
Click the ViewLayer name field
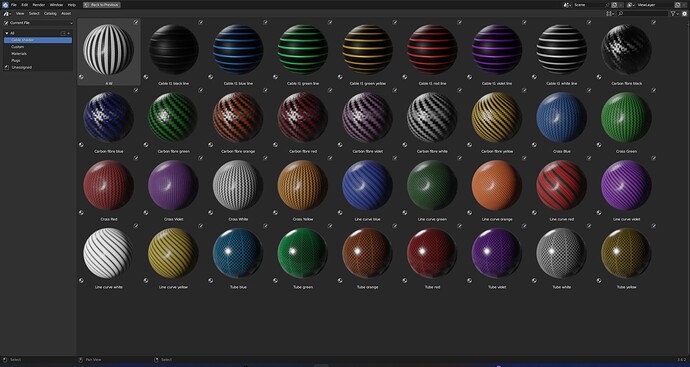[655, 5]
